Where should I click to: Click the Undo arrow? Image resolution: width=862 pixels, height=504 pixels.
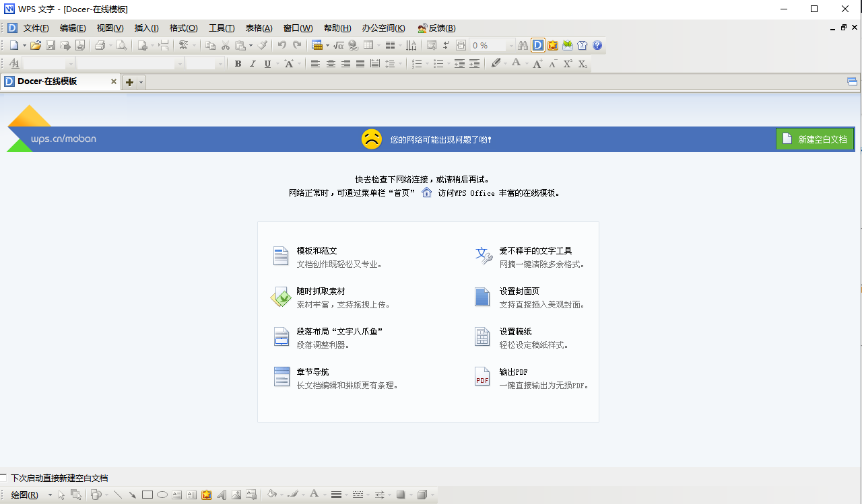click(x=282, y=45)
